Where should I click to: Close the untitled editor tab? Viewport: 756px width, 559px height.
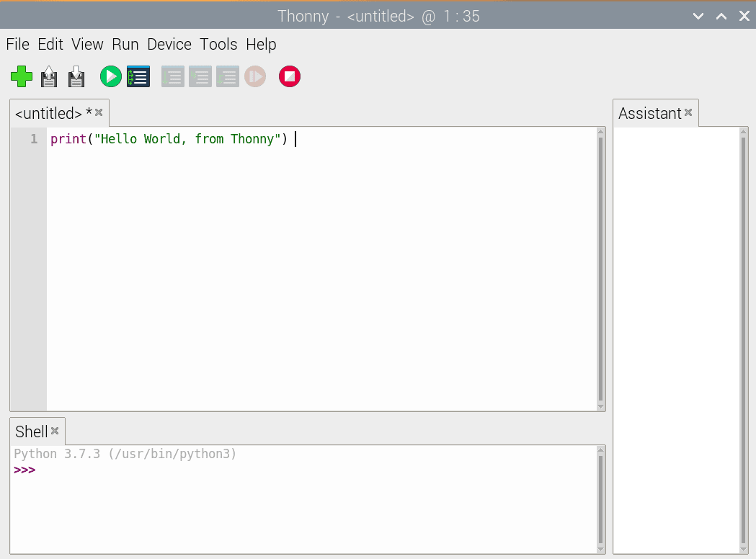click(x=99, y=112)
